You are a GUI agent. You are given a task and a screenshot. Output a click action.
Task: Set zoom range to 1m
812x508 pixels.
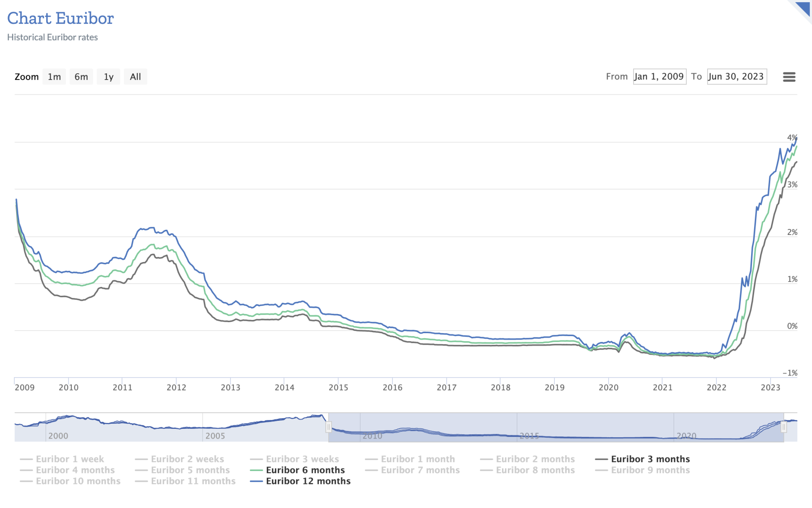(54, 77)
